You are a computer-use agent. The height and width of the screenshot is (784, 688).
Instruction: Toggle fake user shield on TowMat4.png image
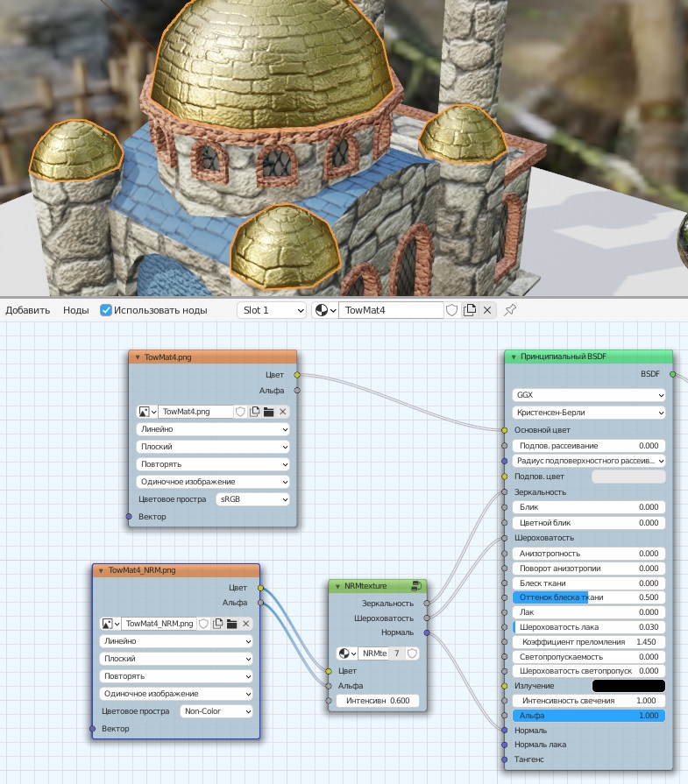(241, 412)
